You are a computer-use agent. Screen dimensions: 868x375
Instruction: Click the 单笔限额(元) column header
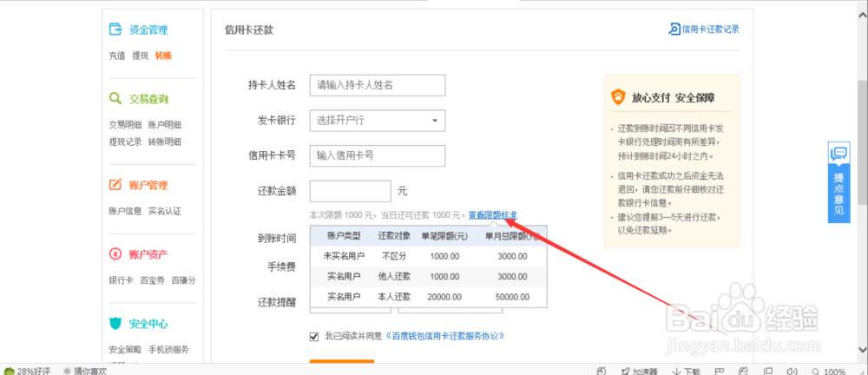(x=445, y=236)
